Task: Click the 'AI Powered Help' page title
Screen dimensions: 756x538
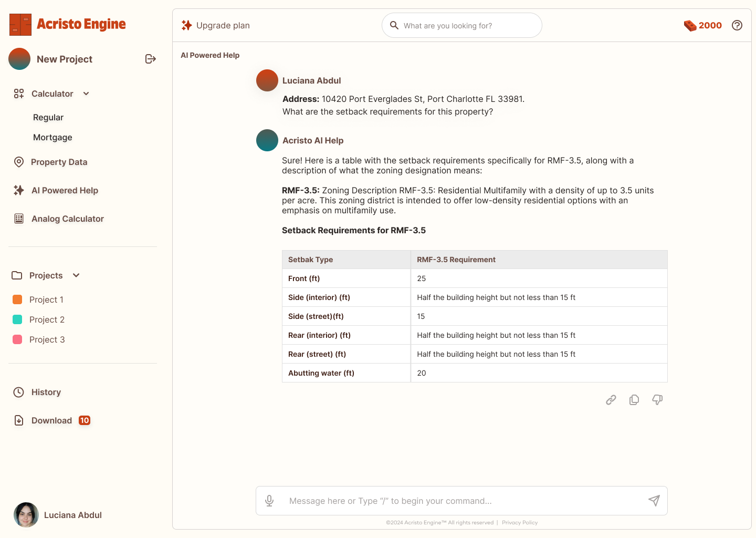Action: point(210,55)
